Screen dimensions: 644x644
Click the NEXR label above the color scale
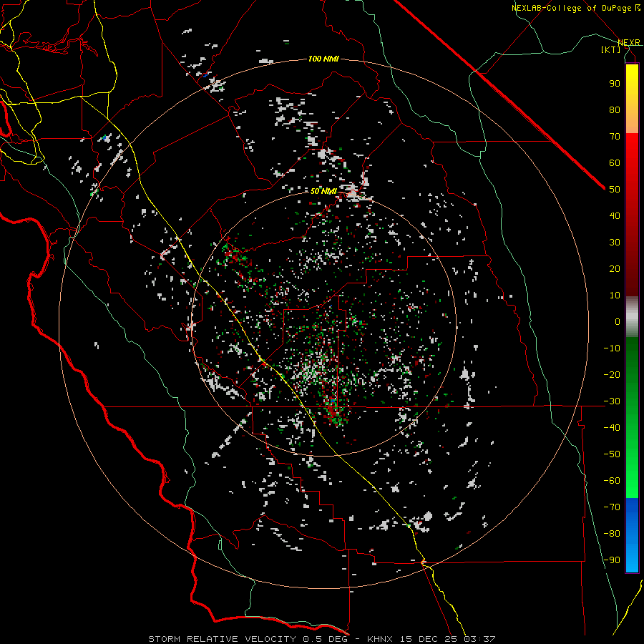629,42
